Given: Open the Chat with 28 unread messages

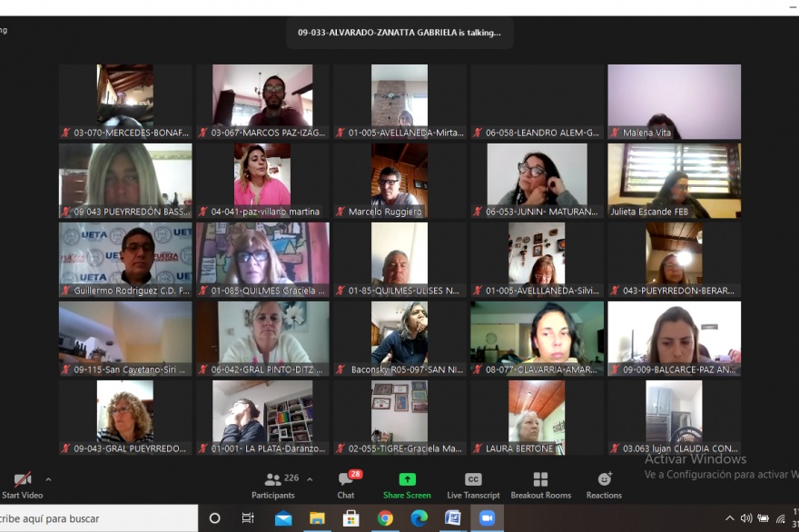Looking at the screenshot, I should pos(346,479).
